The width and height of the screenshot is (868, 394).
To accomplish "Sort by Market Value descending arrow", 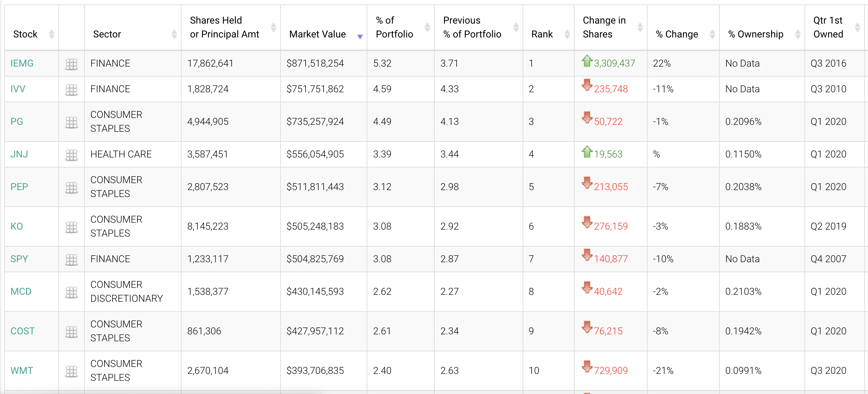I will click(360, 36).
